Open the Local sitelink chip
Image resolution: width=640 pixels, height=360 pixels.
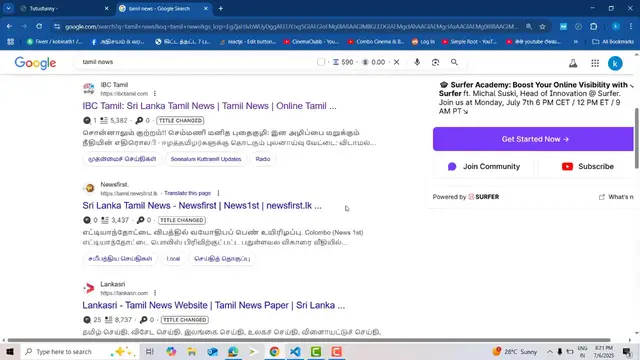pyautogui.click(x=173, y=258)
